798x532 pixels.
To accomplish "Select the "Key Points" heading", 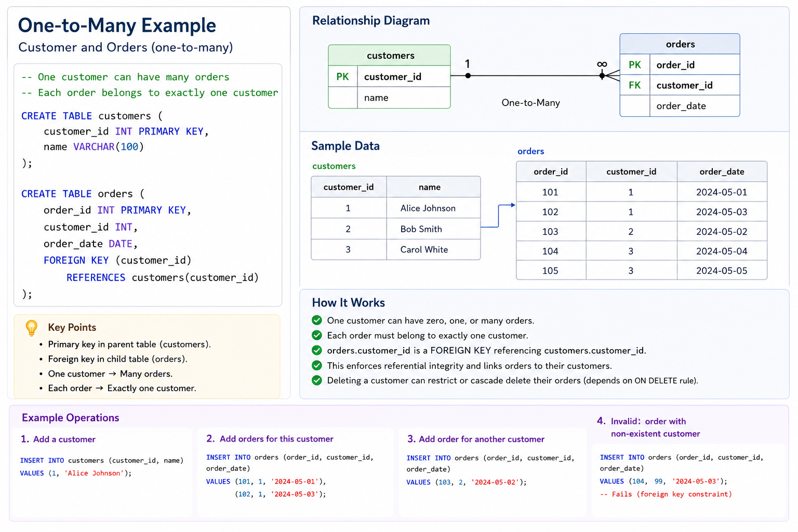I will coord(72,327).
